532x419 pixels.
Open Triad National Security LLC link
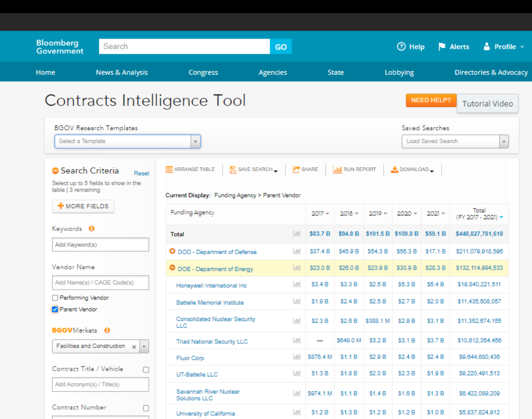[x=212, y=341]
